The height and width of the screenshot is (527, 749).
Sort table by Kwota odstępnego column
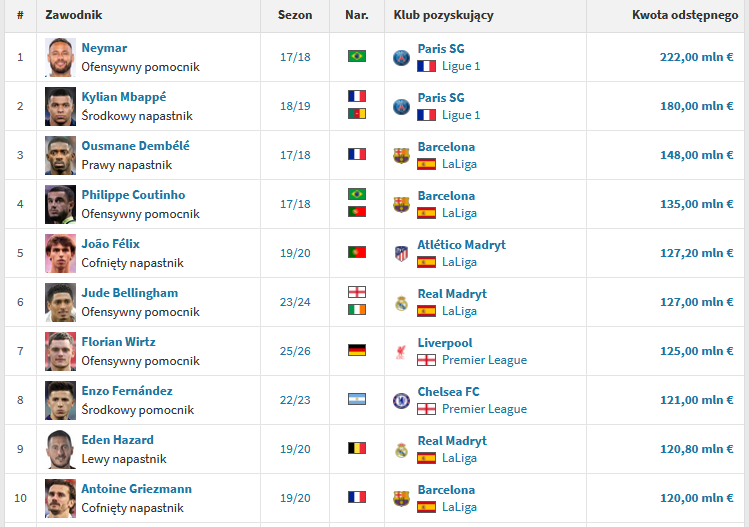pyautogui.click(x=685, y=15)
